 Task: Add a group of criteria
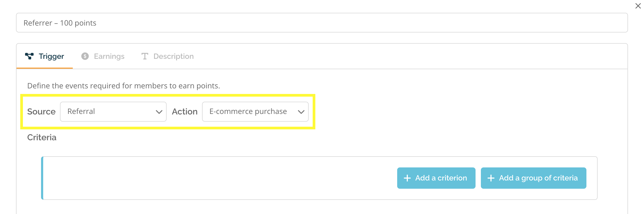tap(534, 178)
